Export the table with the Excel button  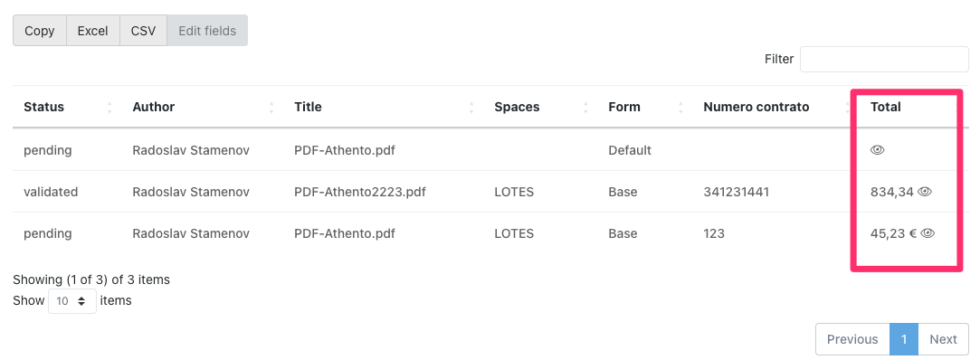tap(92, 31)
